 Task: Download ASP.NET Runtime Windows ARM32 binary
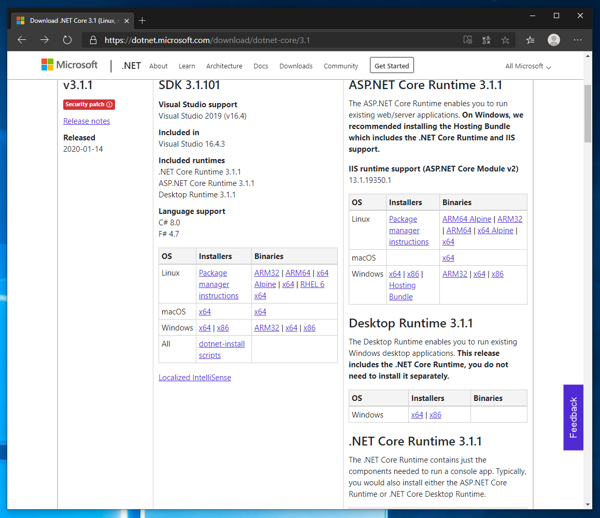(x=455, y=274)
